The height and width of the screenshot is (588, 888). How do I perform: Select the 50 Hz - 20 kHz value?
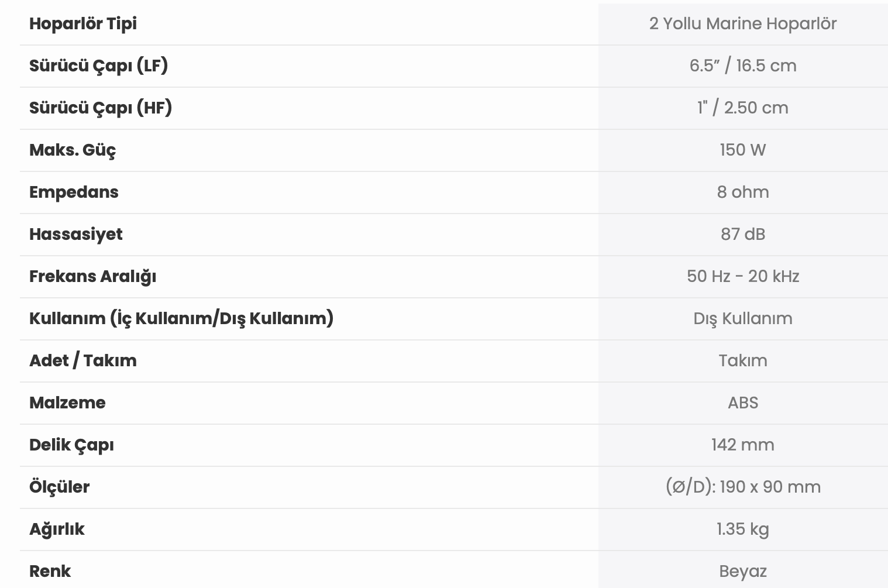pyautogui.click(x=743, y=276)
